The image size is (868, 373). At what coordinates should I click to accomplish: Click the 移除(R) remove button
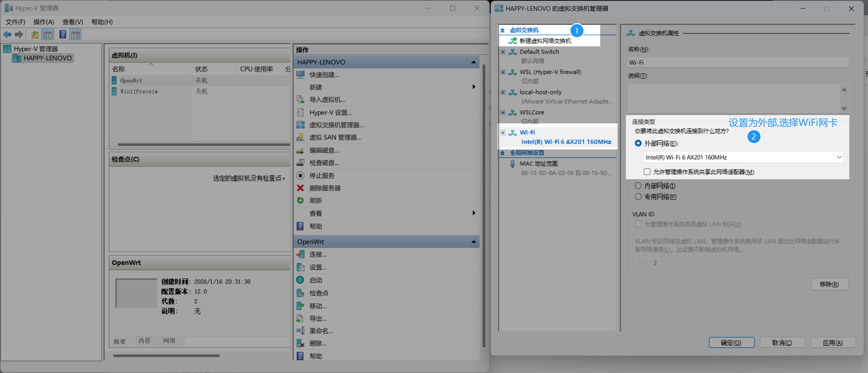pos(829,284)
